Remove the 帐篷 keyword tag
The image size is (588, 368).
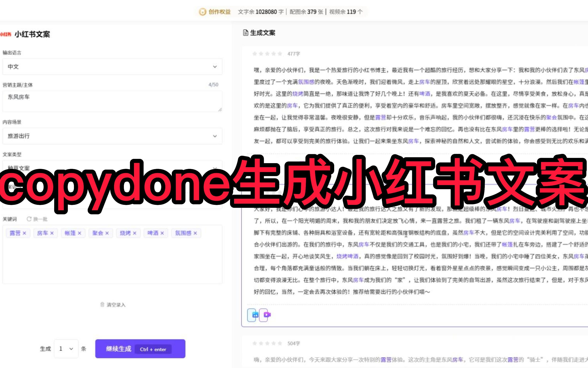(x=79, y=233)
